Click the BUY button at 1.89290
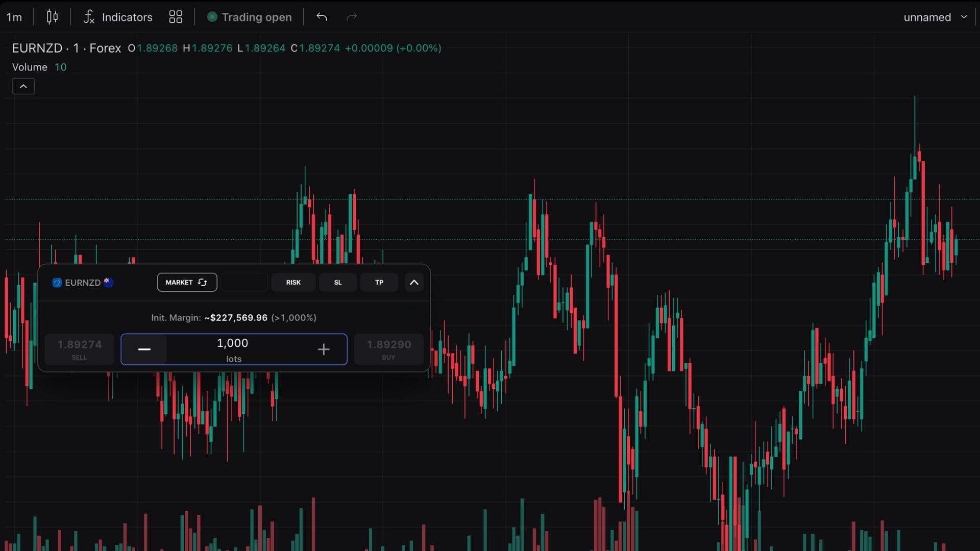Viewport: 980px width, 551px height. 389,349
